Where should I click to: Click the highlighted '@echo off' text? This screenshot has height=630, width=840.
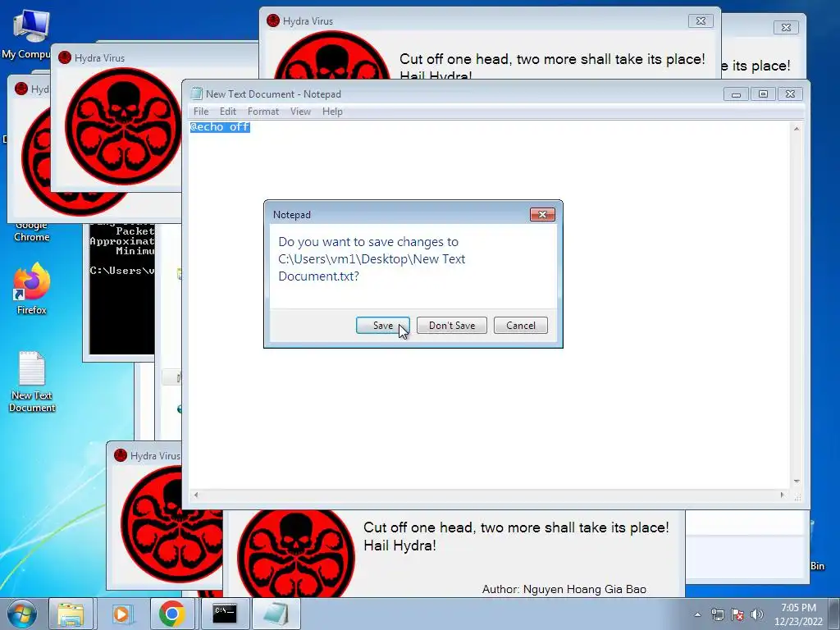click(x=220, y=127)
